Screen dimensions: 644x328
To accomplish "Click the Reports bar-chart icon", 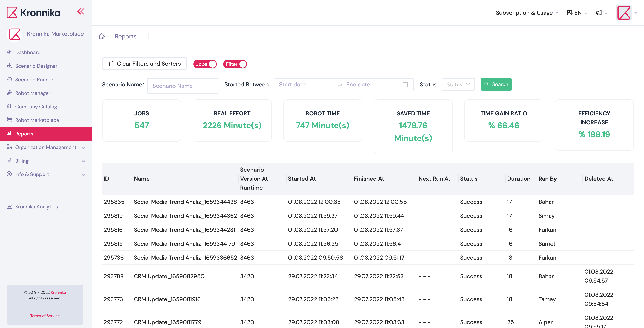I will 9,134.
